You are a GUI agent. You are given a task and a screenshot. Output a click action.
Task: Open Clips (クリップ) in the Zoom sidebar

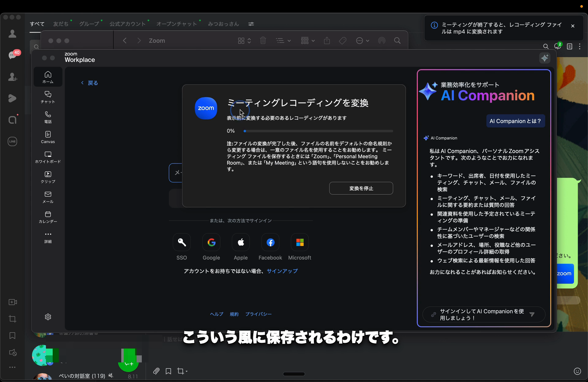point(48,177)
